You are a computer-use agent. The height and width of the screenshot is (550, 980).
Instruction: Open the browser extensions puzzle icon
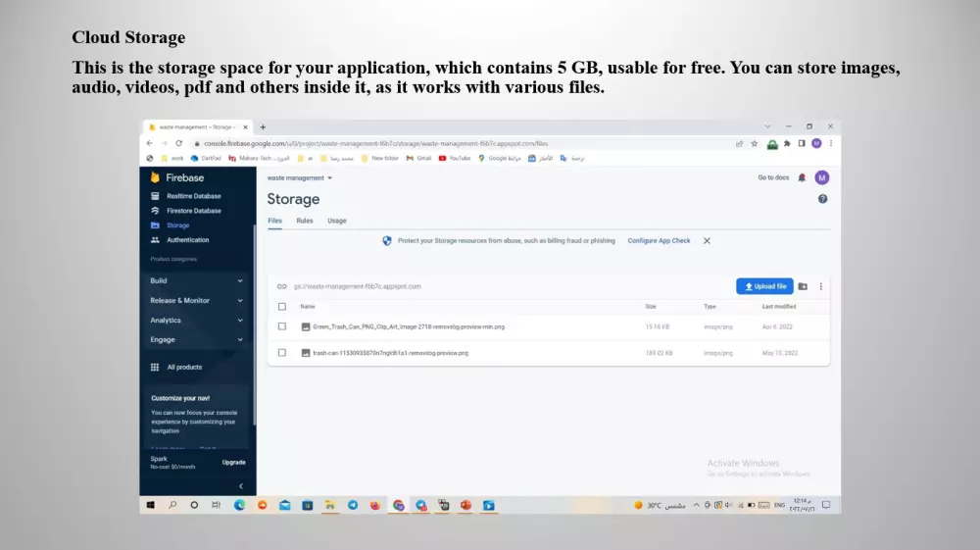click(788, 144)
